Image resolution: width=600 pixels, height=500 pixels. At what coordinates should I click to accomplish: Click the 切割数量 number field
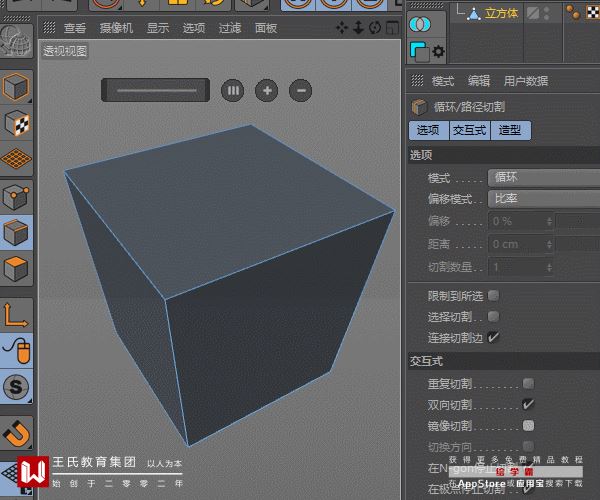[521, 267]
